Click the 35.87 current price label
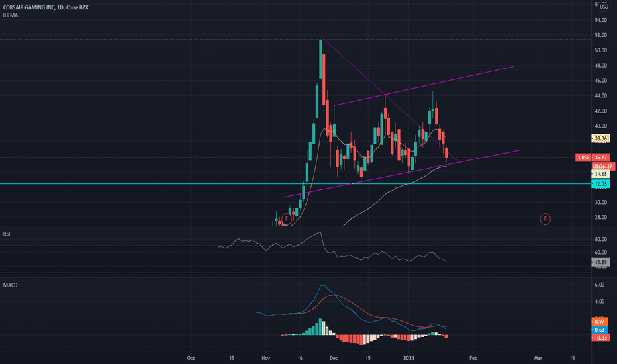The width and height of the screenshot is (617, 364). pos(601,158)
